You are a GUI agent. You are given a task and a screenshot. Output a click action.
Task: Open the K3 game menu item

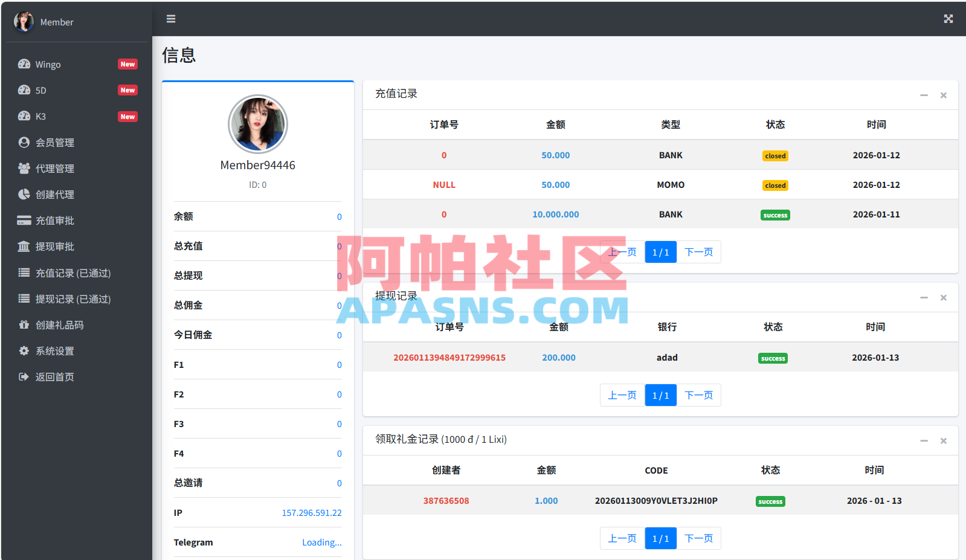(77, 116)
